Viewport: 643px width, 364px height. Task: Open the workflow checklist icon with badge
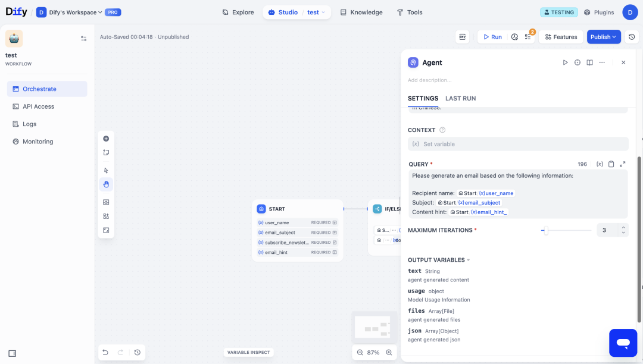[528, 37]
